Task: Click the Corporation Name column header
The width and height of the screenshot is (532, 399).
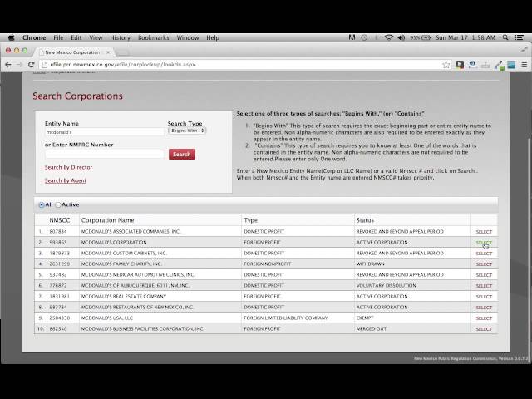Action: [107, 220]
